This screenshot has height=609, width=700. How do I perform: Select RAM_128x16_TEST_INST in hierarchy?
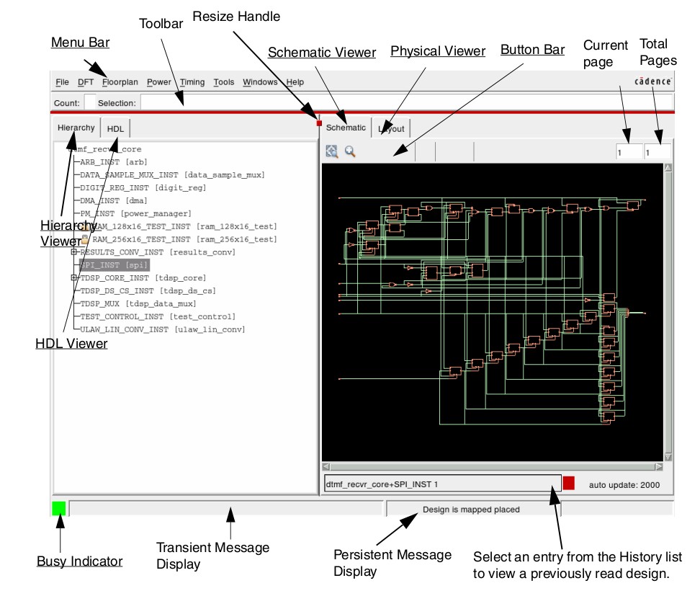(x=184, y=226)
